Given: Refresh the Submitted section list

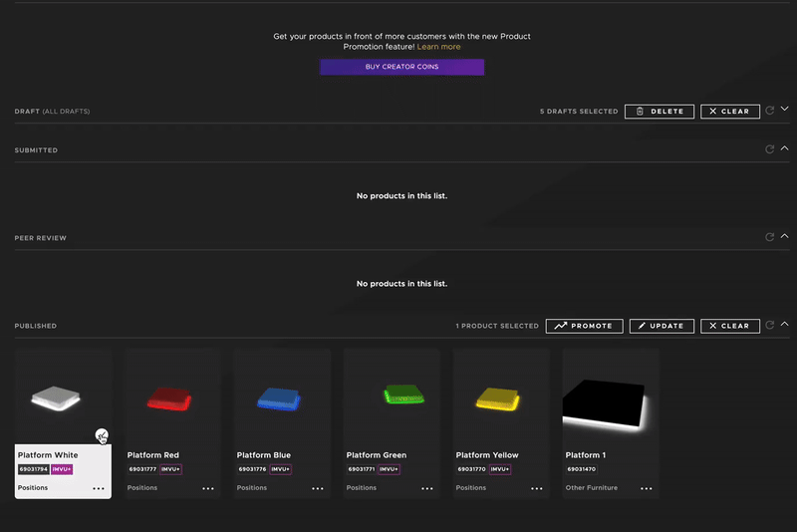Looking at the screenshot, I should 769,149.
